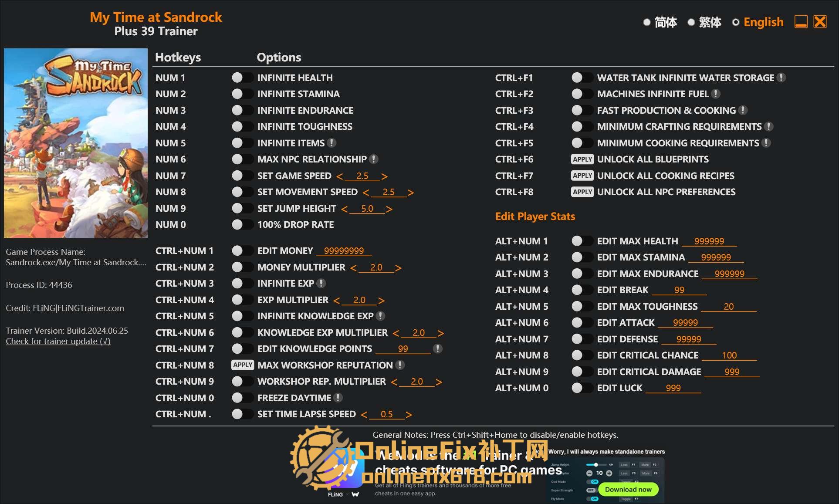Increase Set Game Speed with right arrow
Image resolution: width=839 pixels, height=504 pixels.
(384, 176)
